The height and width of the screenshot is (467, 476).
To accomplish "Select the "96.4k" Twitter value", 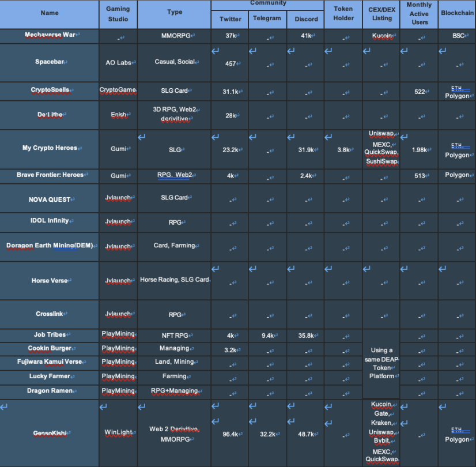I will [x=231, y=435].
